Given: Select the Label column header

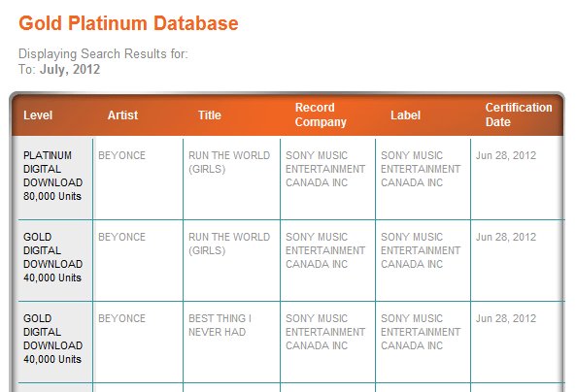Looking at the screenshot, I should pos(405,115).
